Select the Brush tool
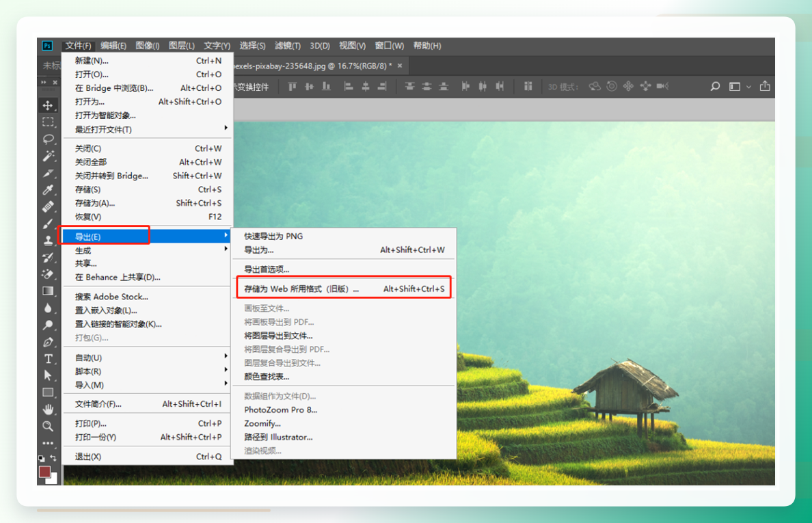 click(48, 224)
